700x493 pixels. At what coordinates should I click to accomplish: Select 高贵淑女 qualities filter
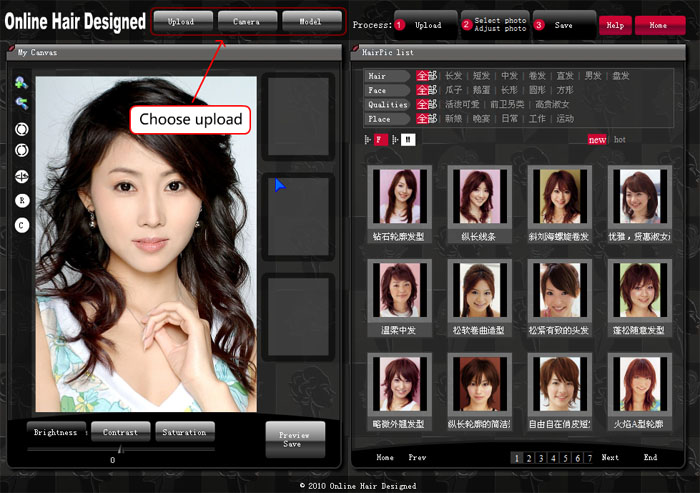click(552, 104)
